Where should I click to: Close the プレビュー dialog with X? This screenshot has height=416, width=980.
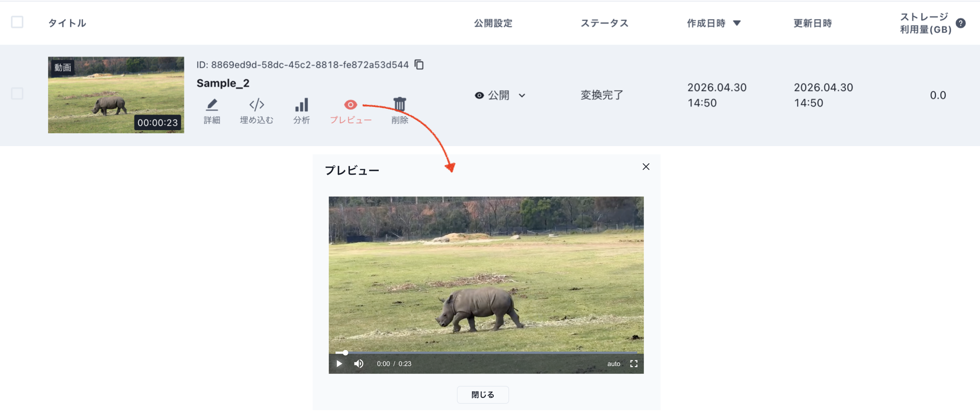click(x=646, y=167)
